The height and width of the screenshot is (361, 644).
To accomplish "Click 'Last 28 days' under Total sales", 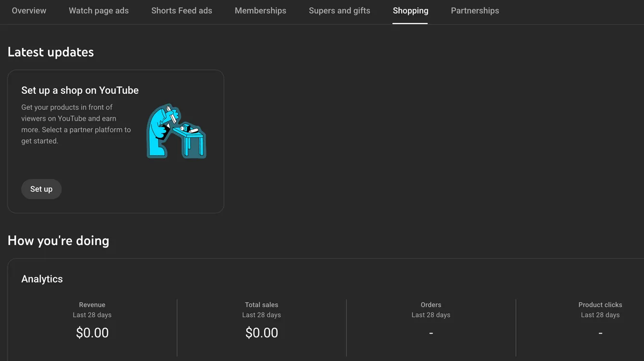I will click(261, 315).
